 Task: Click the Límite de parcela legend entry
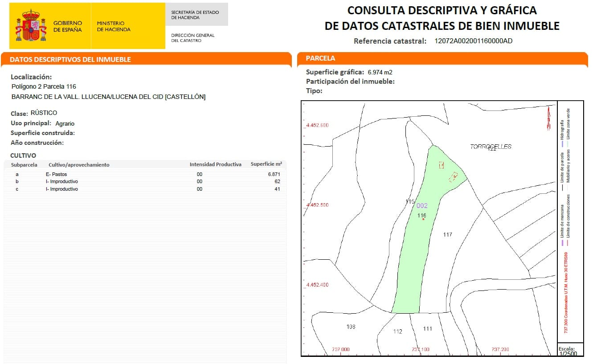coord(562,173)
